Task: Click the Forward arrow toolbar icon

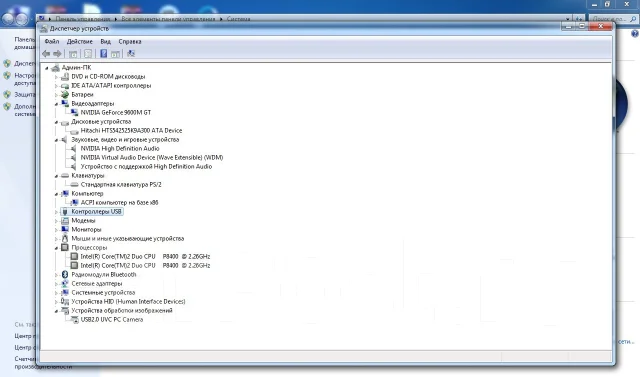Action: pos(57,53)
